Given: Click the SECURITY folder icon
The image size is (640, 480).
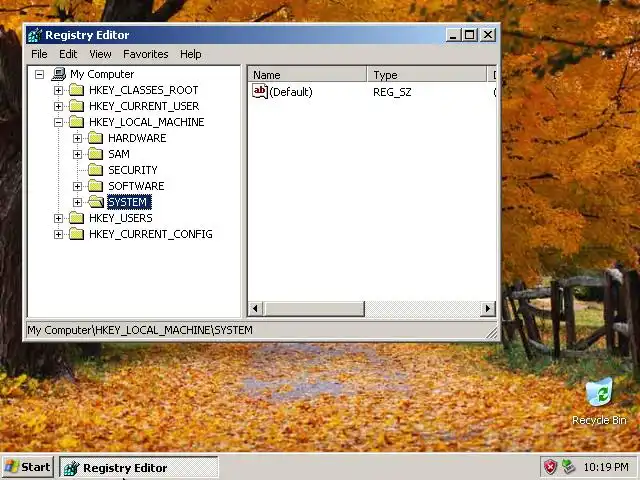Looking at the screenshot, I should tap(96, 170).
